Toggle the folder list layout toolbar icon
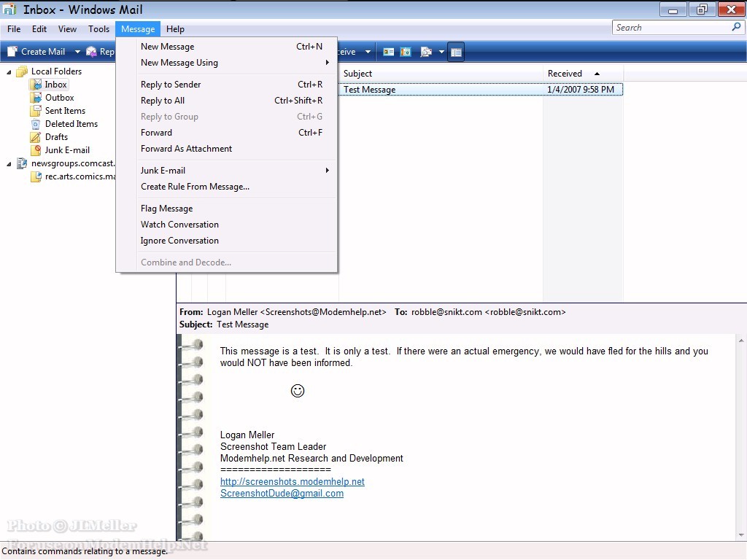Image resolution: width=747 pixels, height=560 pixels. click(x=456, y=52)
